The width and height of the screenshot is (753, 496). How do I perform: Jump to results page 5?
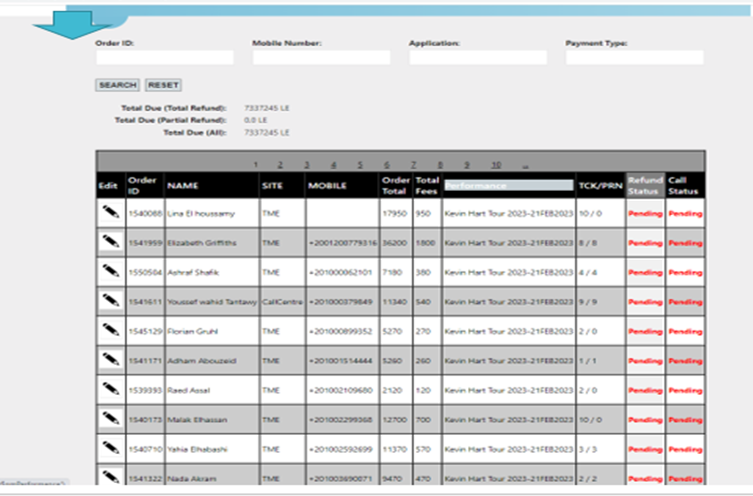coord(360,165)
